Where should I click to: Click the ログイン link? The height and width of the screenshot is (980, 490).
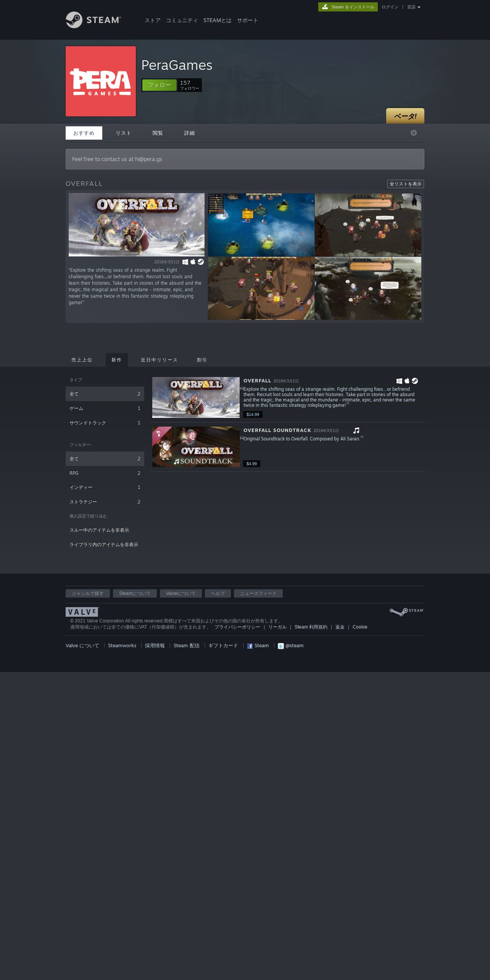(x=390, y=7)
